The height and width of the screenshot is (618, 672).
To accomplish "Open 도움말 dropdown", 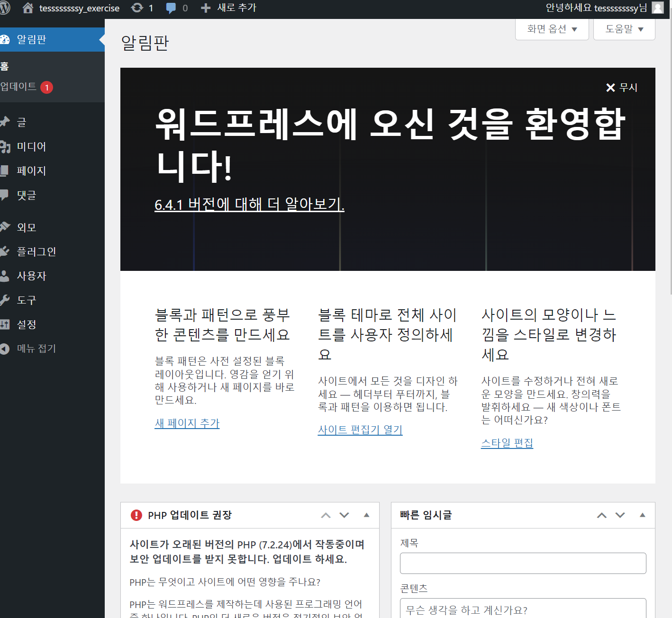I will coord(624,29).
